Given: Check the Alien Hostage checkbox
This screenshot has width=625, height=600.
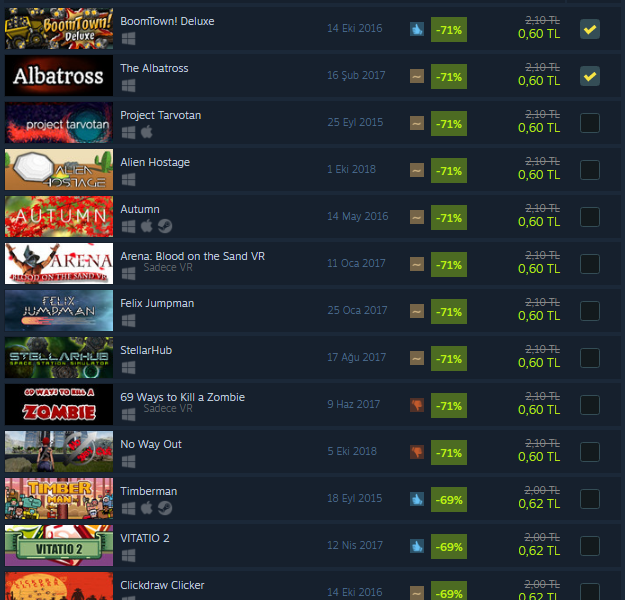Looking at the screenshot, I should point(590,170).
